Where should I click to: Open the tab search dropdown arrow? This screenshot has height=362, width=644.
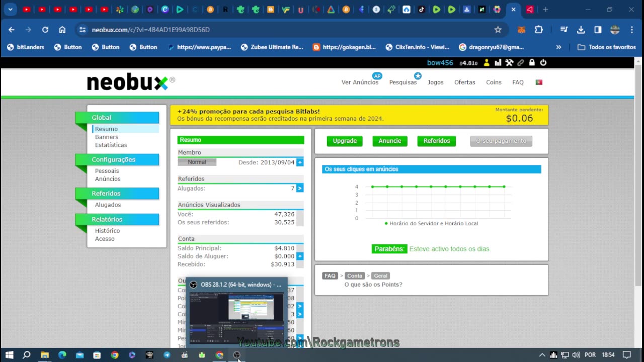pyautogui.click(x=10, y=10)
